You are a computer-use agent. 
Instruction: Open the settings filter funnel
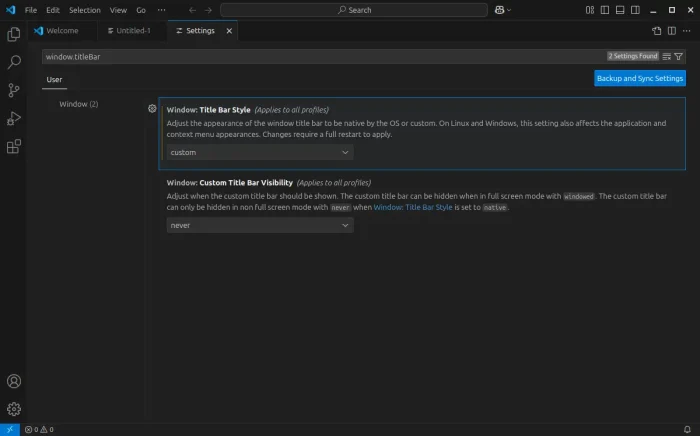(x=679, y=56)
